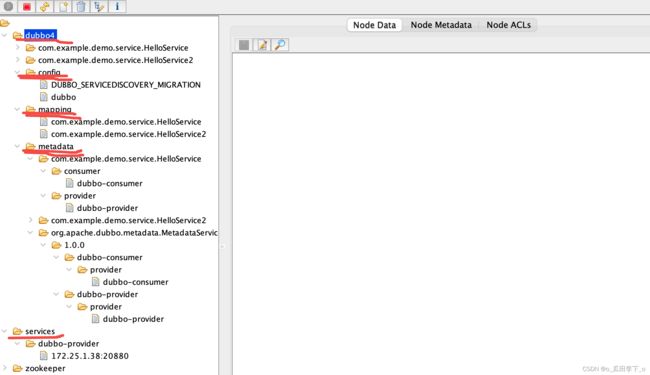
Task: Click the Add Node toolbar icon
Action: tap(63, 7)
